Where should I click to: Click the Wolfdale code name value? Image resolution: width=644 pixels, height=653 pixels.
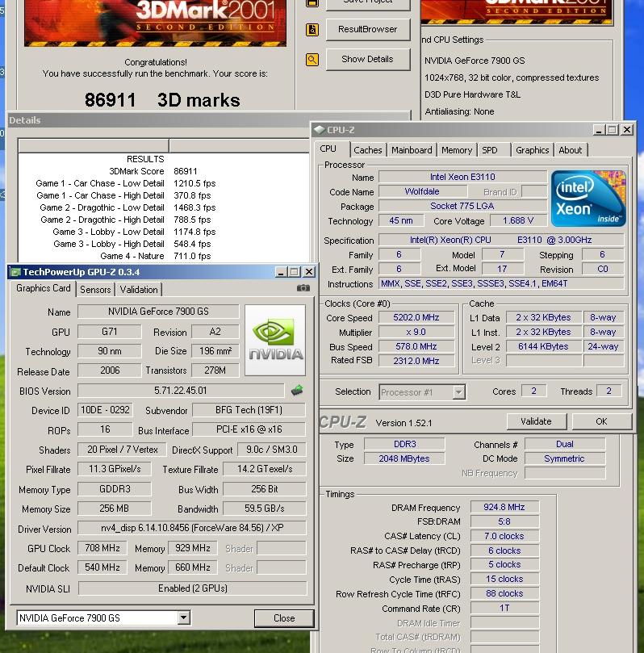coord(422,191)
